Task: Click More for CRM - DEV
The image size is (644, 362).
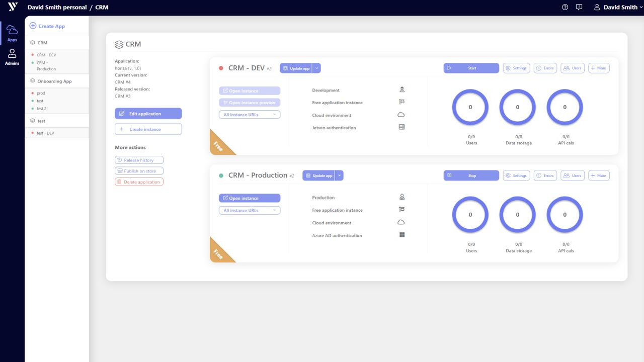Action: click(x=599, y=68)
